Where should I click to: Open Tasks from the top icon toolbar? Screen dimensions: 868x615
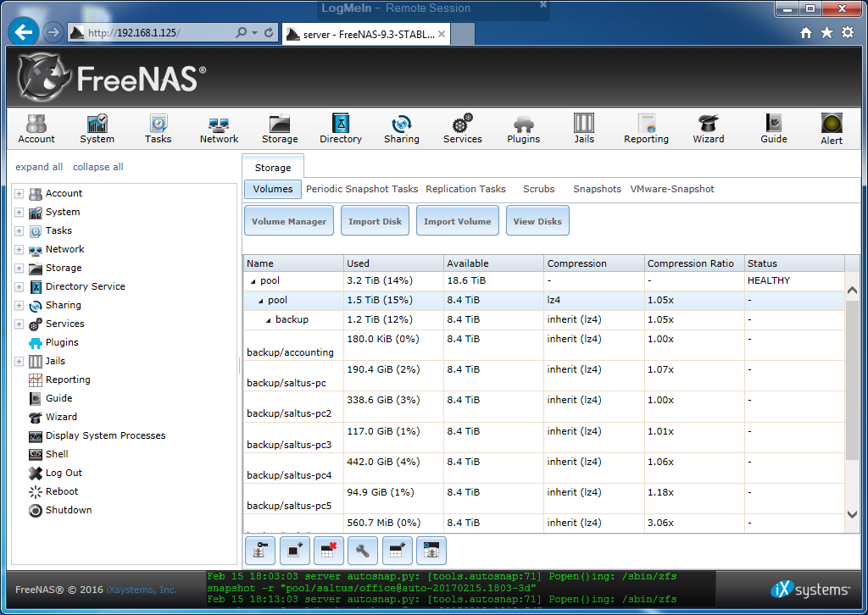[x=159, y=128]
